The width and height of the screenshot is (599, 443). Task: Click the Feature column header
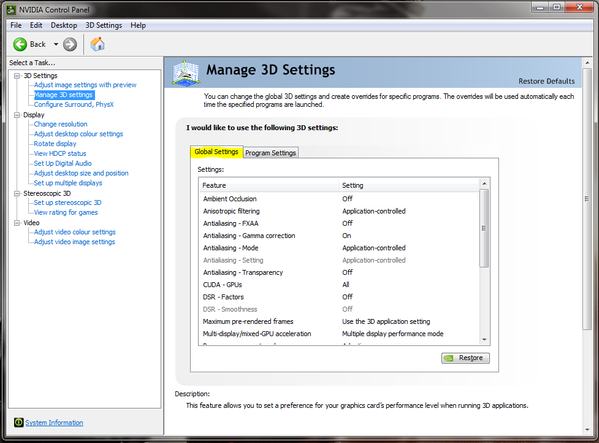click(269, 185)
